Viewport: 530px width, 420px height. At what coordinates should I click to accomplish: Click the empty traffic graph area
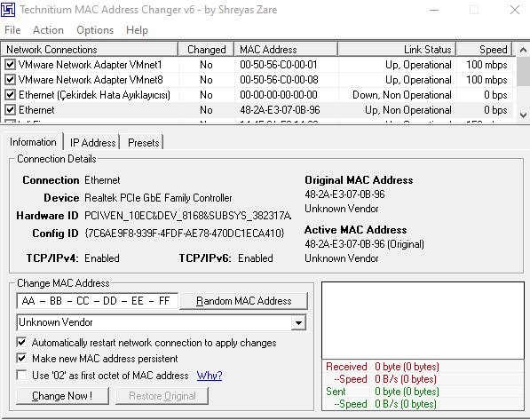tap(423, 321)
